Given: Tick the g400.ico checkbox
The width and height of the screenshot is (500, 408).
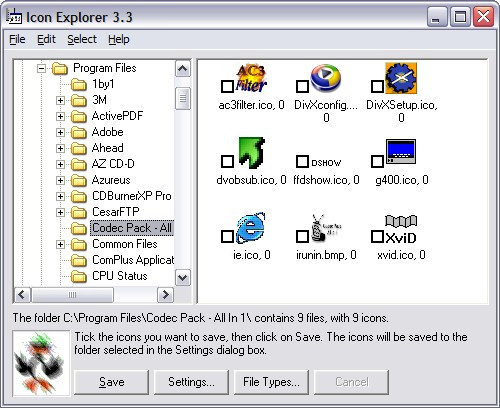Looking at the screenshot, I should [x=377, y=162].
